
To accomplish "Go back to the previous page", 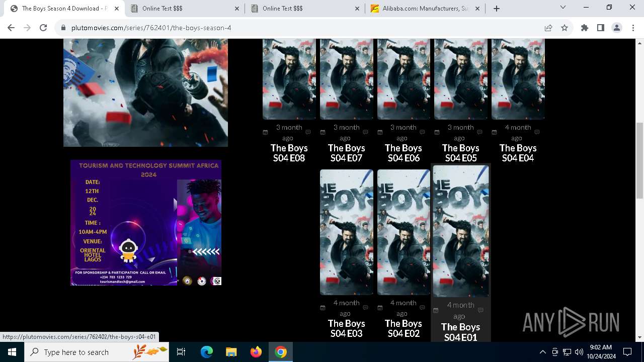I will 11,28.
